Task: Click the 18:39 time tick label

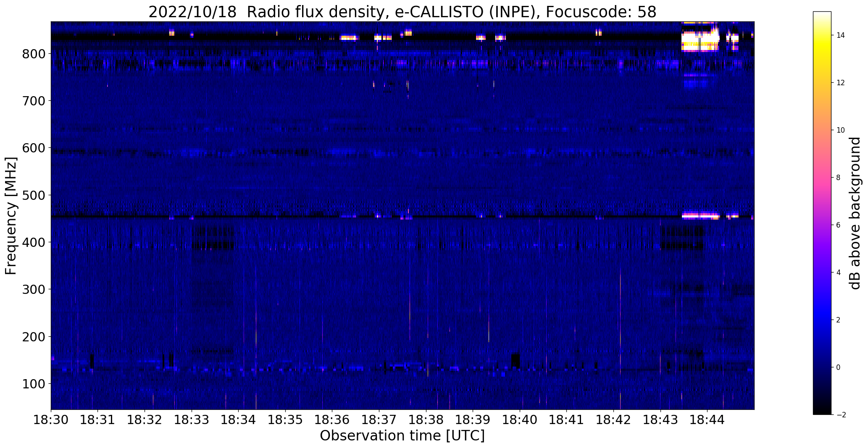Action: point(473,419)
